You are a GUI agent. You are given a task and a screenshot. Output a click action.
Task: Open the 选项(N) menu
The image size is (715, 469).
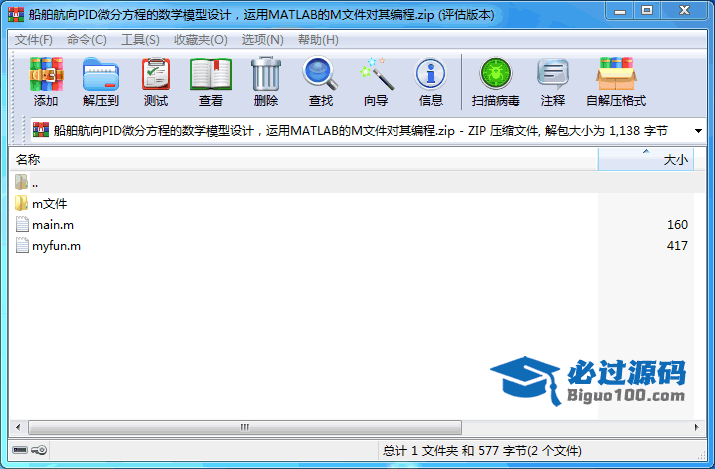point(262,40)
